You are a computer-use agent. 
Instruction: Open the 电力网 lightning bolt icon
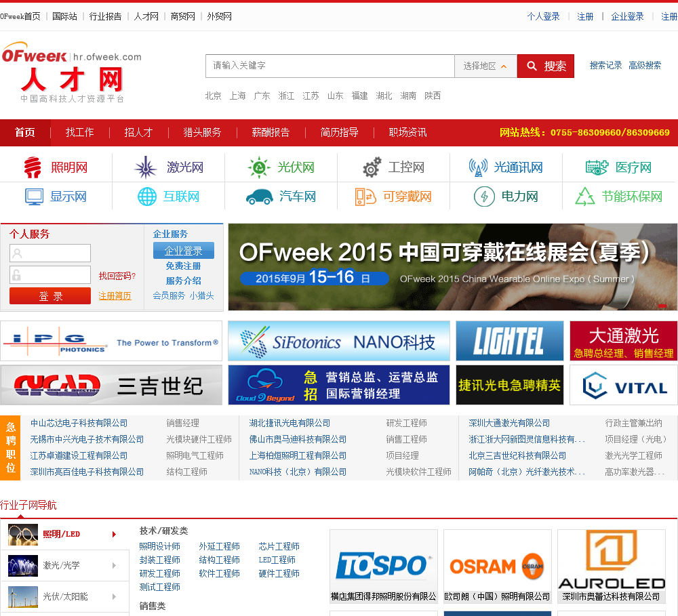[484, 197]
